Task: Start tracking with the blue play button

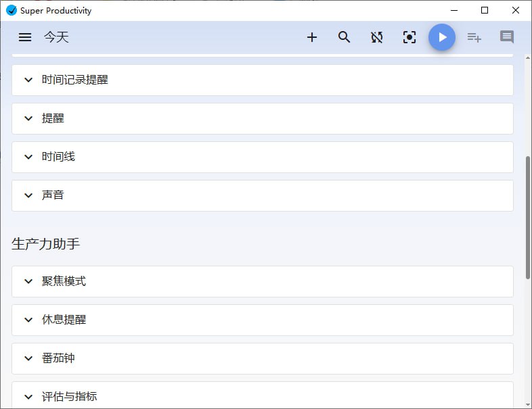Action: coord(442,37)
